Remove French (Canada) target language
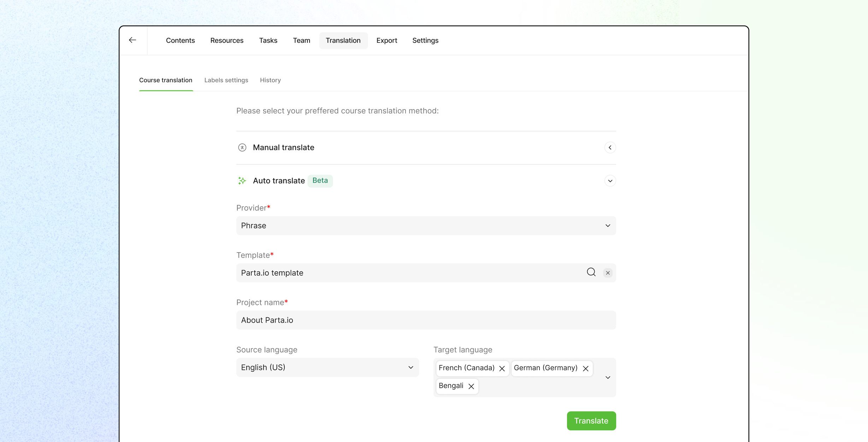 (502, 369)
